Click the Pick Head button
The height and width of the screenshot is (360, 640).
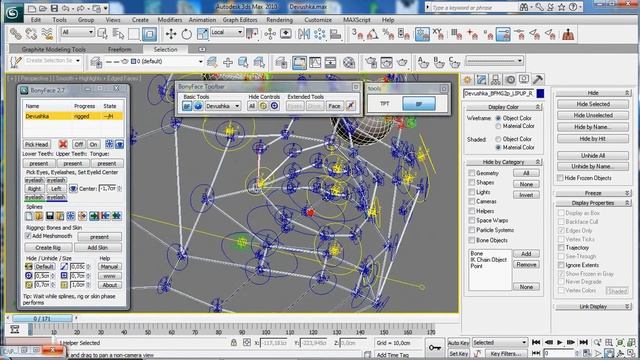pyautogui.click(x=36, y=144)
